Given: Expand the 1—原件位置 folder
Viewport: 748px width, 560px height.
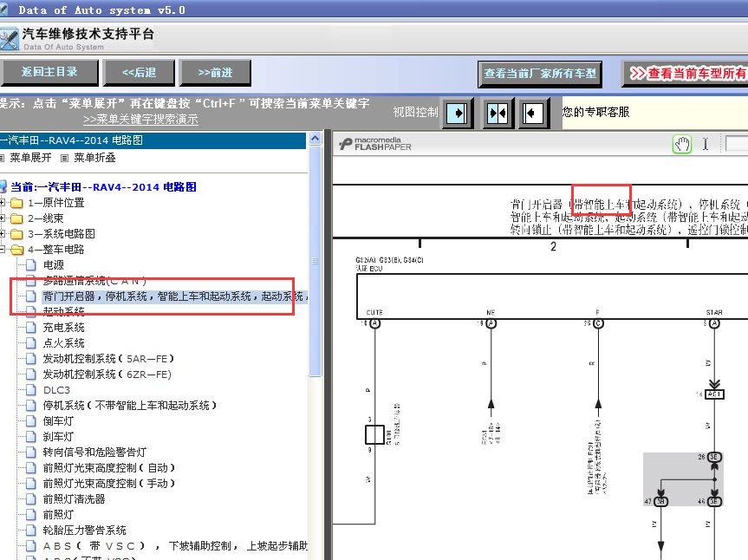Looking at the screenshot, I should pos(3,203).
